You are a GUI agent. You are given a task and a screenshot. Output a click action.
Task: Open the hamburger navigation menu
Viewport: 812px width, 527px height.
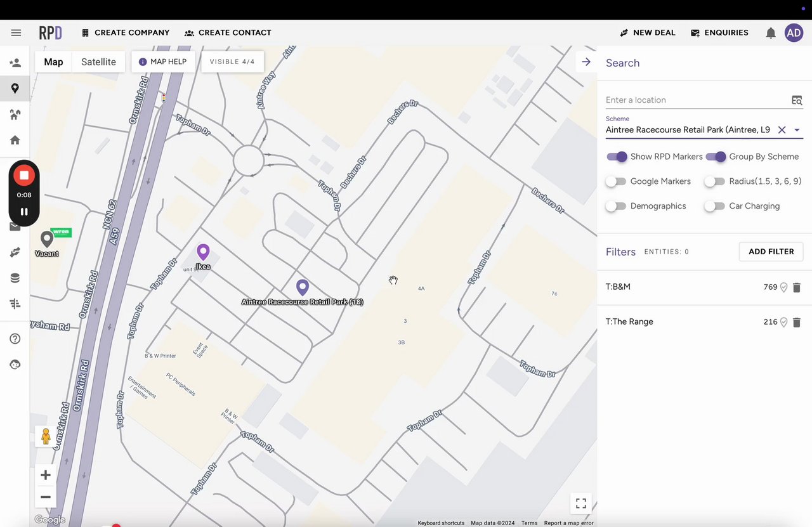point(16,33)
